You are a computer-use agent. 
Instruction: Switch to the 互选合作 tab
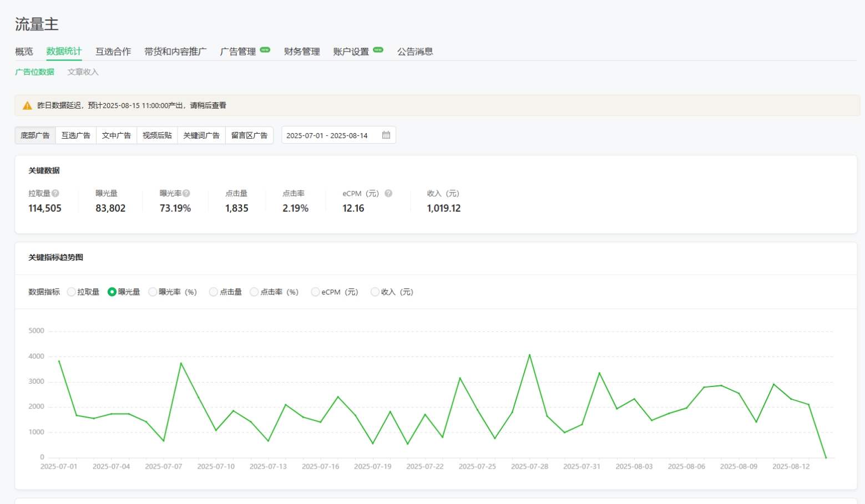(113, 52)
